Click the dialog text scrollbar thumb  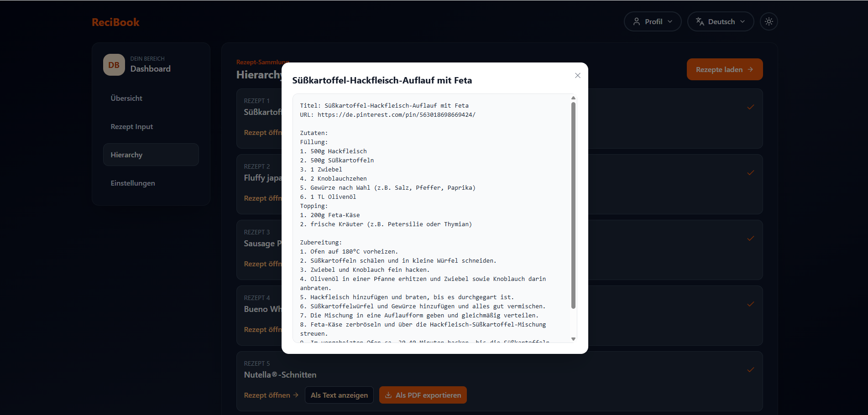click(x=573, y=205)
